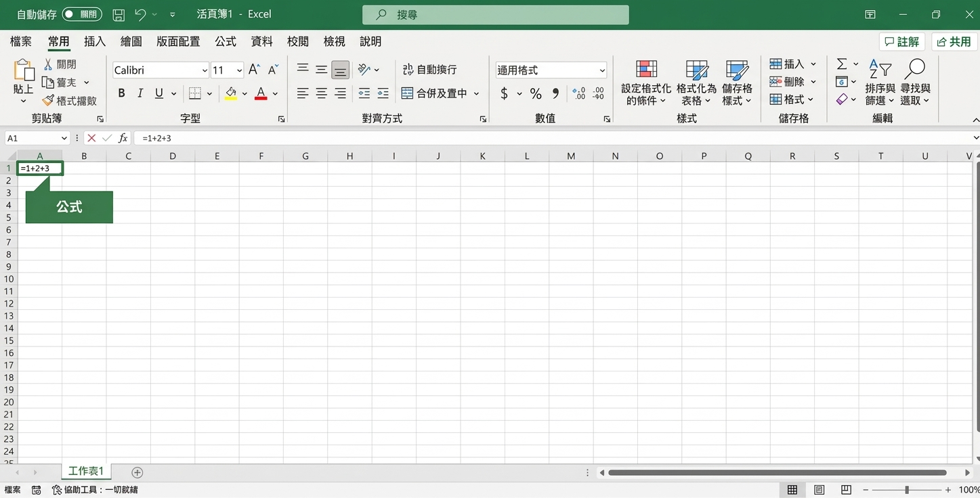Switch to Page Layout view icon
Viewport: 980px width, 498px height.
819,490
